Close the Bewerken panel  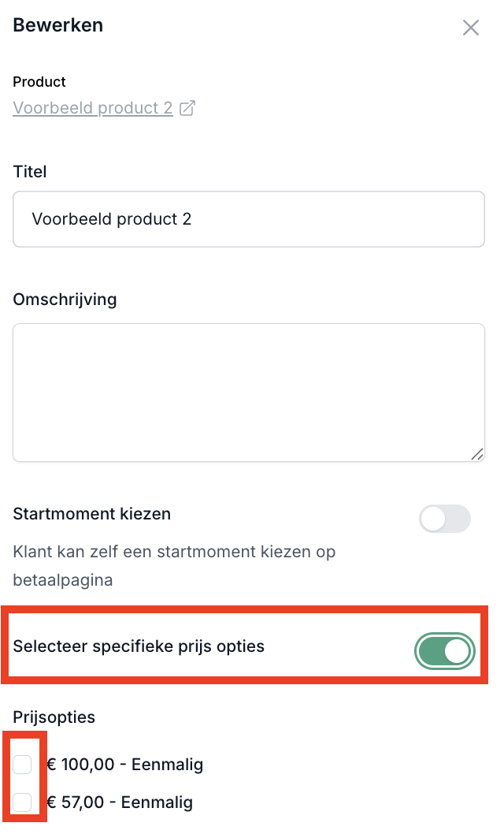click(470, 28)
